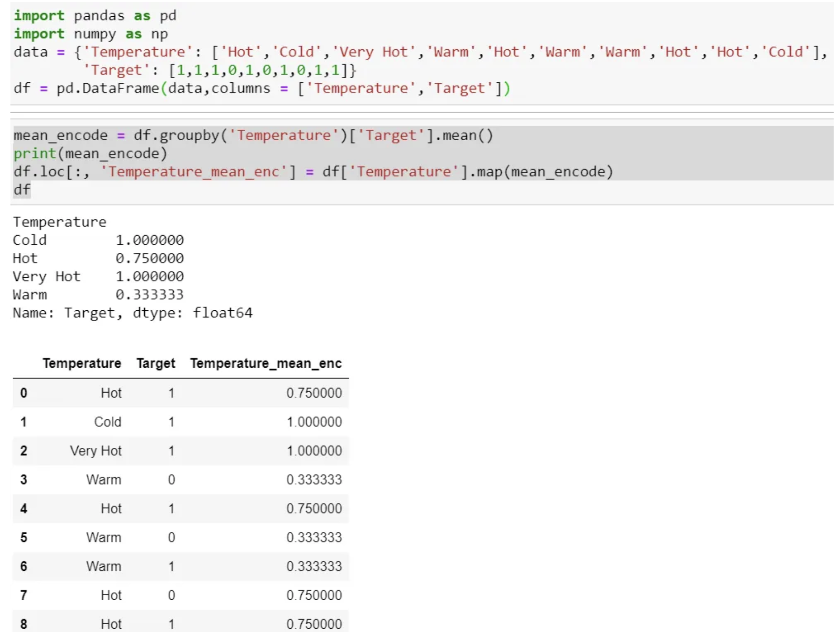Click the df.loc assignment code line
Viewport: 840px width, 632px height.
(x=313, y=172)
